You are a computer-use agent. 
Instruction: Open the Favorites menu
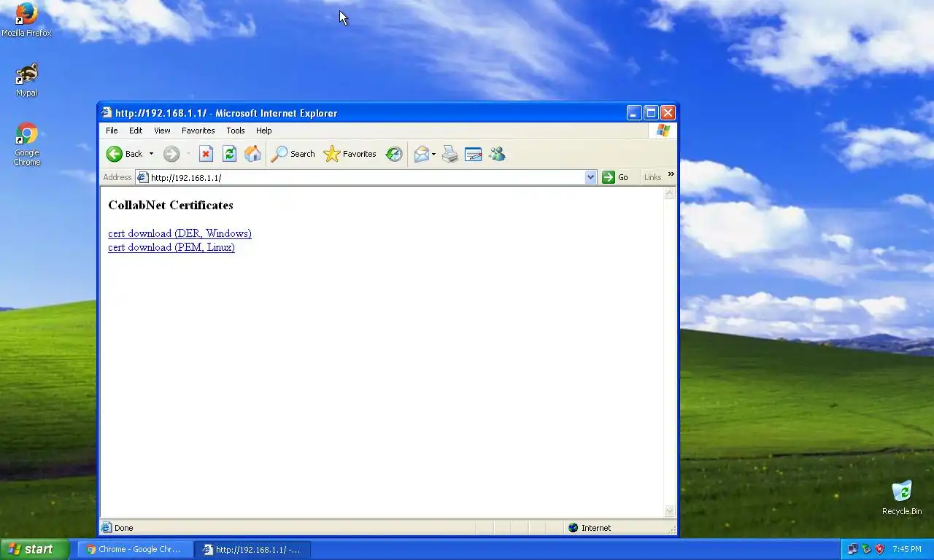198,131
